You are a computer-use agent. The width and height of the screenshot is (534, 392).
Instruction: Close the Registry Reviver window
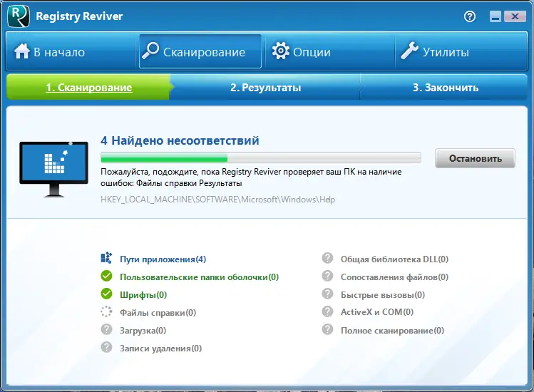pos(515,16)
